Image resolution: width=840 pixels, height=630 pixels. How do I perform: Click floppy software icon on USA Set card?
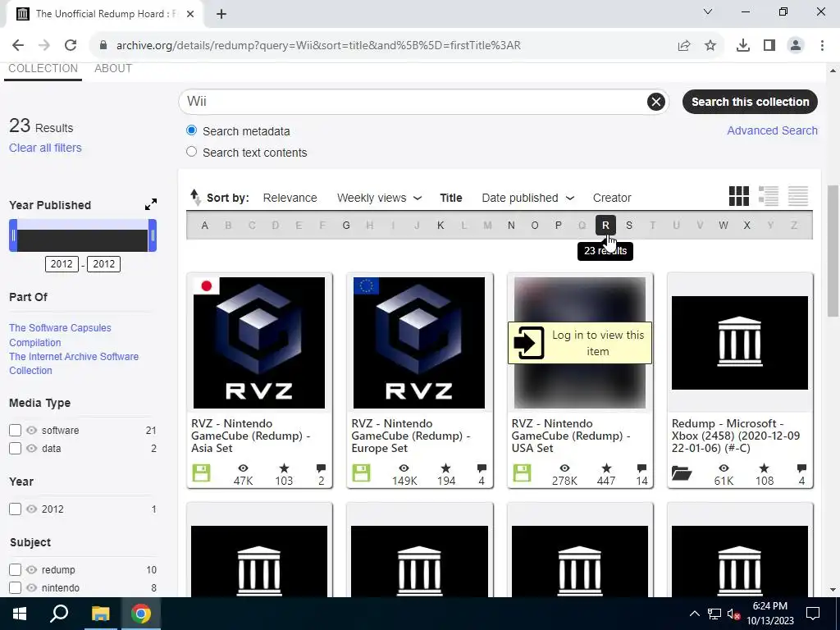[522, 473]
